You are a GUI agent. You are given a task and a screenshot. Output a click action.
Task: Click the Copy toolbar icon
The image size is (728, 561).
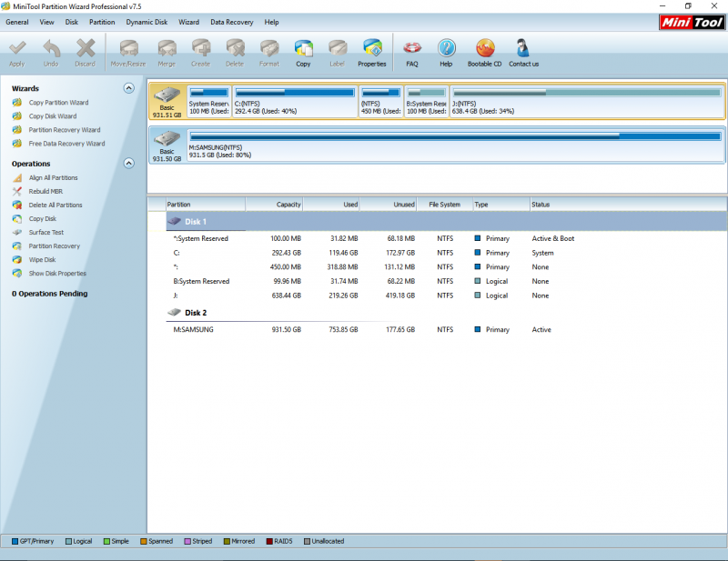pos(304,48)
